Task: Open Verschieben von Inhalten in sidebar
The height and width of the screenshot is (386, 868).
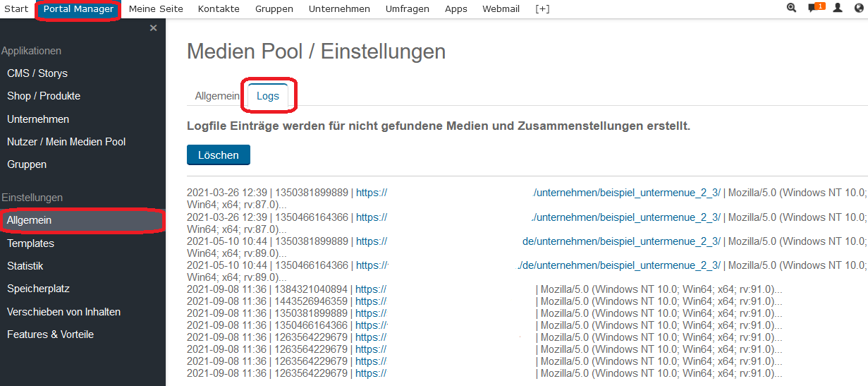Action: coord(63,312)
